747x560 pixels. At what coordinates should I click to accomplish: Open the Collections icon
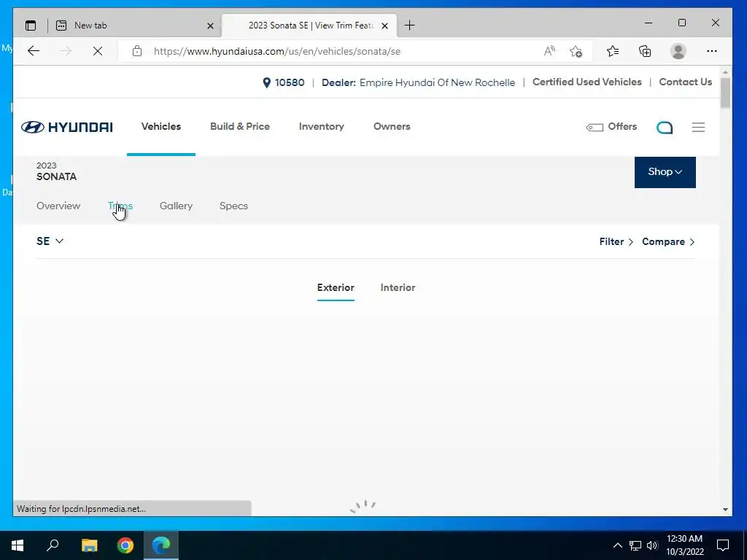[x=645, y=51]
